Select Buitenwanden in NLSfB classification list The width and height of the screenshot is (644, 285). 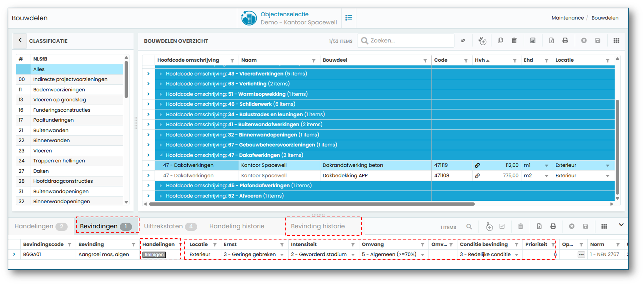(x=69, y=130)
